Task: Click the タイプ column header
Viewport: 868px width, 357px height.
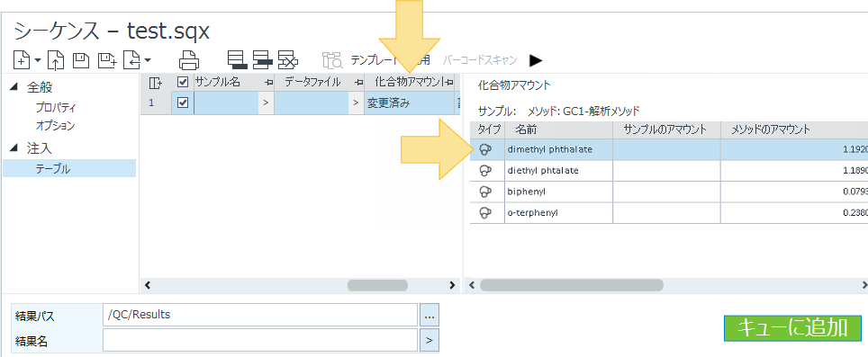Action: (x=488, y=129)
